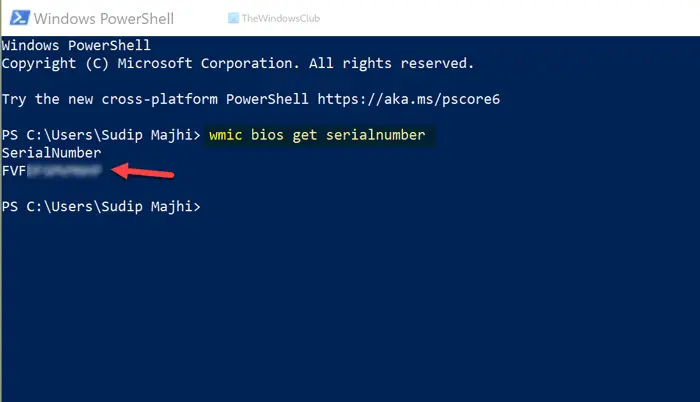The height and width of the screenshot is (402, 700).
Task: Click the word "wmic" in the command
Action: pos(227,135)
